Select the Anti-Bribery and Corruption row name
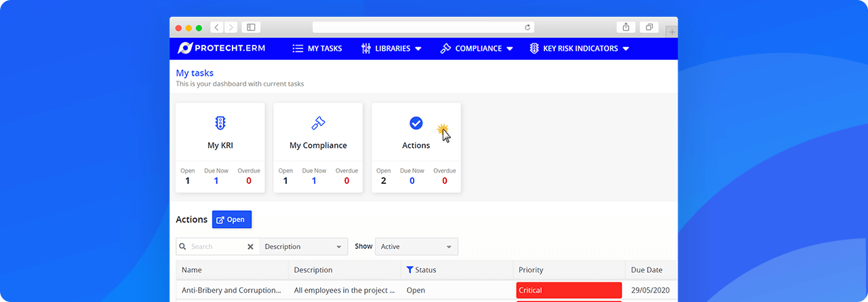Screen dimensions: 868x302 [x=231, y=290]
